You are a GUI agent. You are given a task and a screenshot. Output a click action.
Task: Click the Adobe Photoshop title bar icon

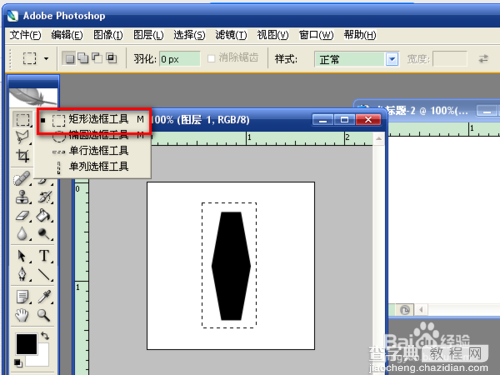[12, 16]
